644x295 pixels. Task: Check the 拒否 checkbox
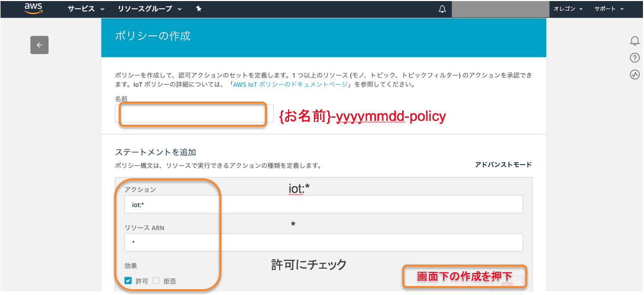pyautogui.click(x=156, y=281)
